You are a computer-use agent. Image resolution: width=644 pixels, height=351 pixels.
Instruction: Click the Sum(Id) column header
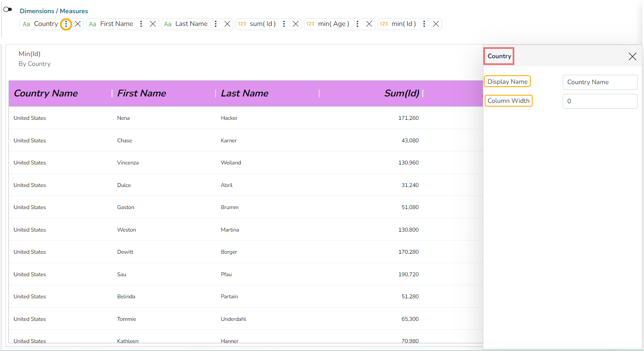point(401,93)
